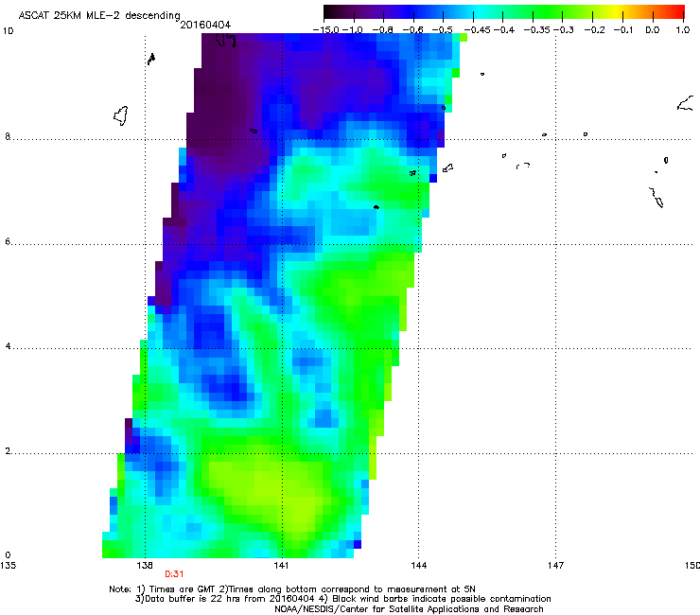This screenshot has height=615, width=700.
Task: Select the '3)Data buffer is 22 hrs' note line
Action: click(342, 599)
